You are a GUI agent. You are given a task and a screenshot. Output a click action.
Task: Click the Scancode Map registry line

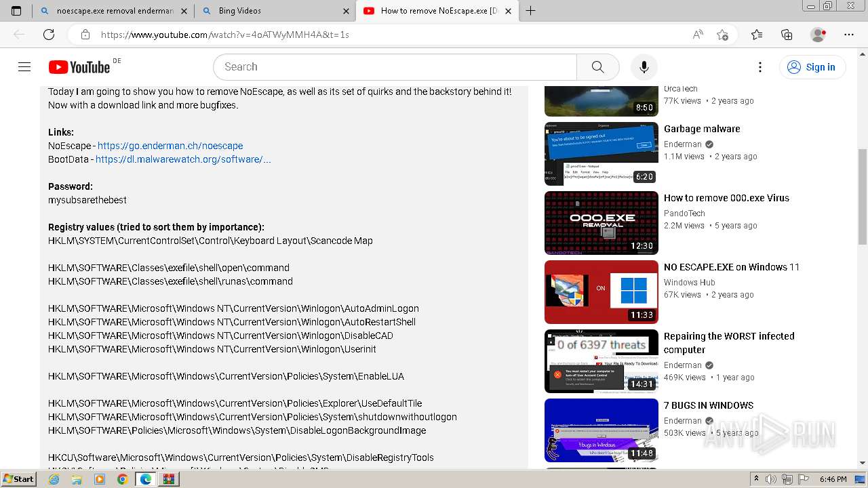click(210, 241)
